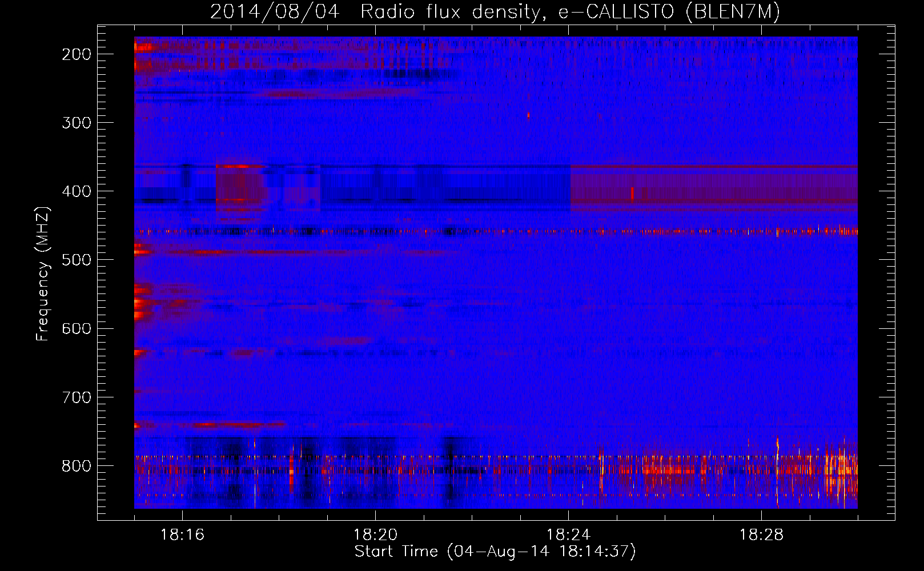Click the 18:20 time tick label
This screenshot has width=924, height=571.
coord(375,535)
